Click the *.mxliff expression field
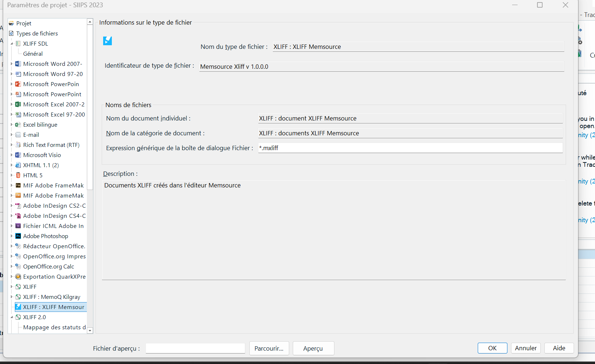Viewport: 595px width, 364px height. point(410,148)
